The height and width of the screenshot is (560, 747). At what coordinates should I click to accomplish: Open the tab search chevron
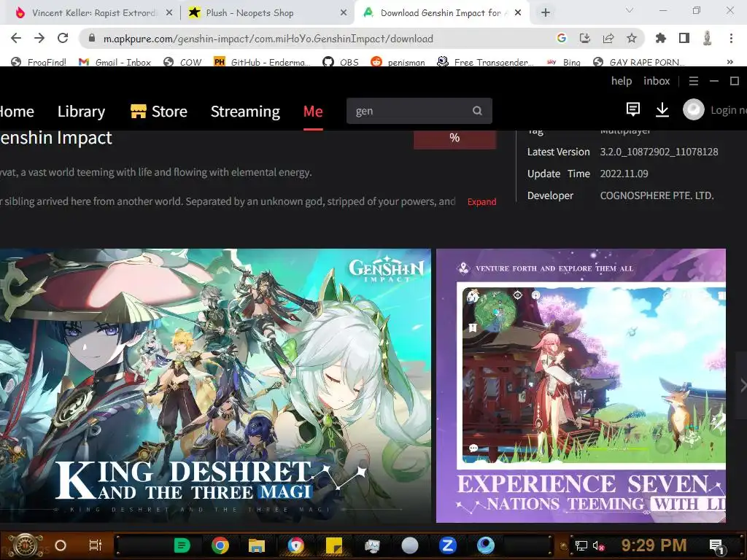630,10
